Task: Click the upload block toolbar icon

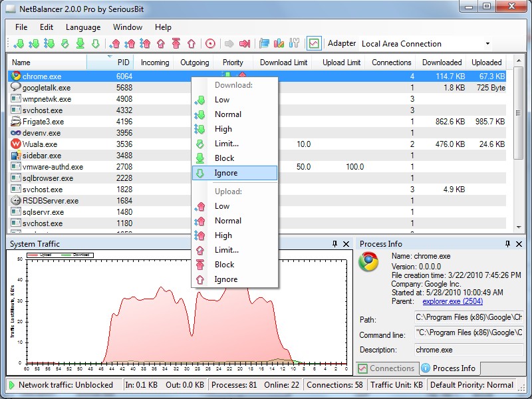Action: coord(176,44)
